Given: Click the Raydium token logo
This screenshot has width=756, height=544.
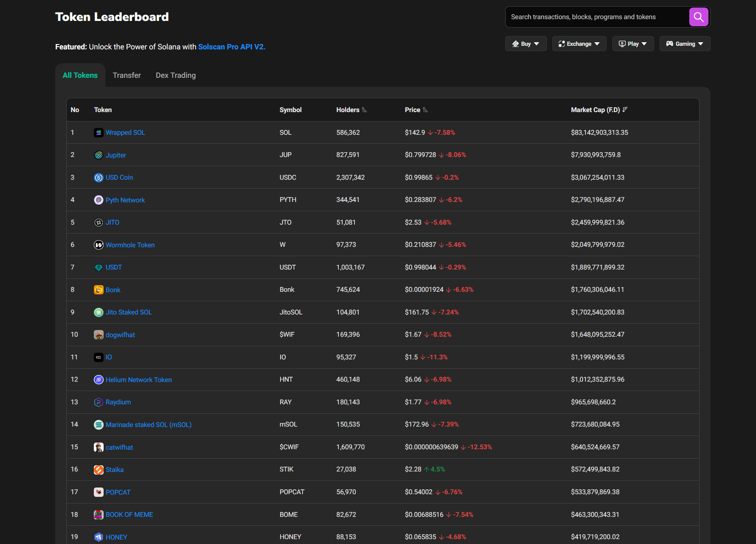Looking at the screenshot, I should (99, 402).
